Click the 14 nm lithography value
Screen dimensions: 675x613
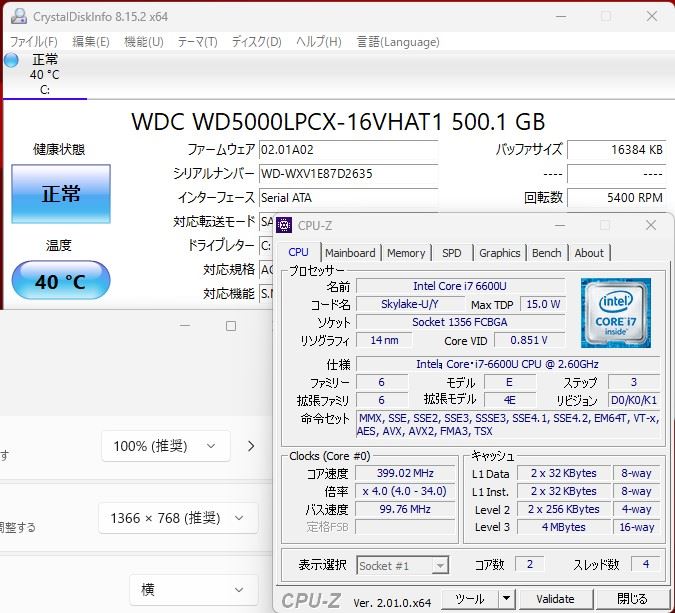(x=384, y=340)
